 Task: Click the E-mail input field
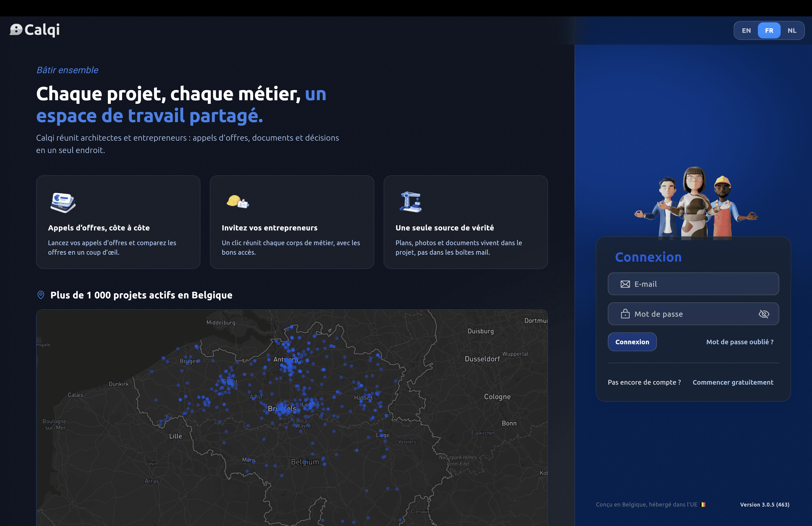click(x=693, y=284)
